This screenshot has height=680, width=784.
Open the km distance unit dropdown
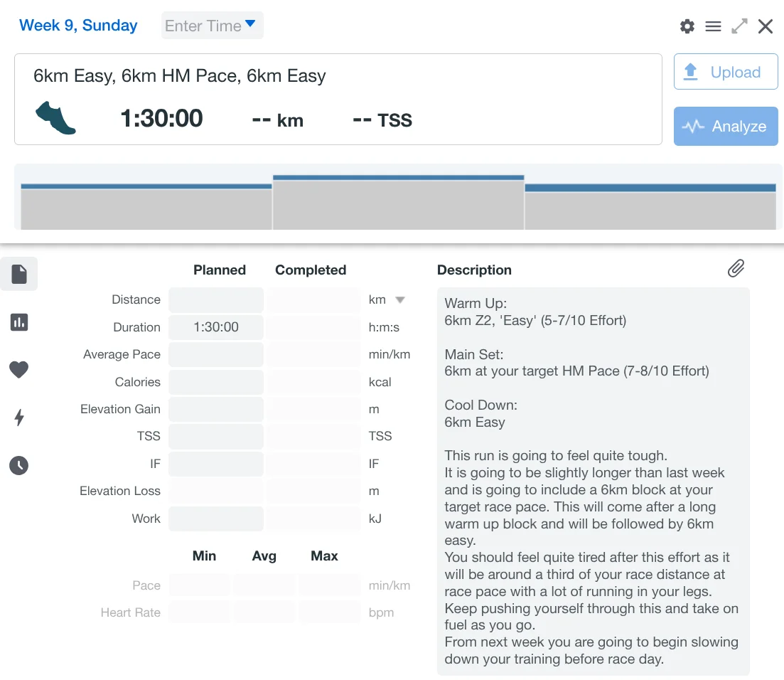[x=399, y=300]
